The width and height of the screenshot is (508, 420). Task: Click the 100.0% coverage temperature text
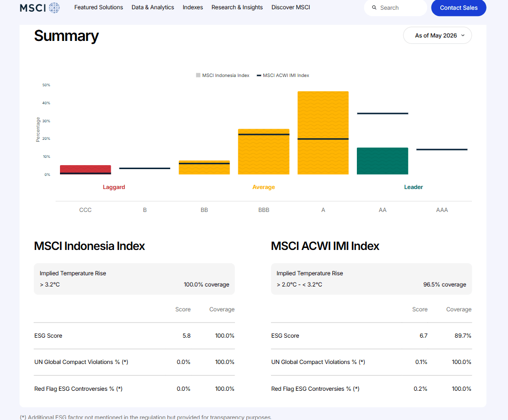206,285
